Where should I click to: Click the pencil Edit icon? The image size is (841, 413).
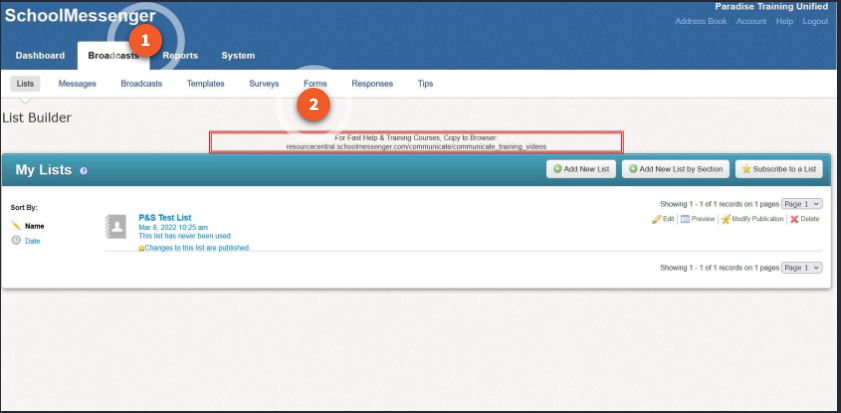click(x=657, y=219)
